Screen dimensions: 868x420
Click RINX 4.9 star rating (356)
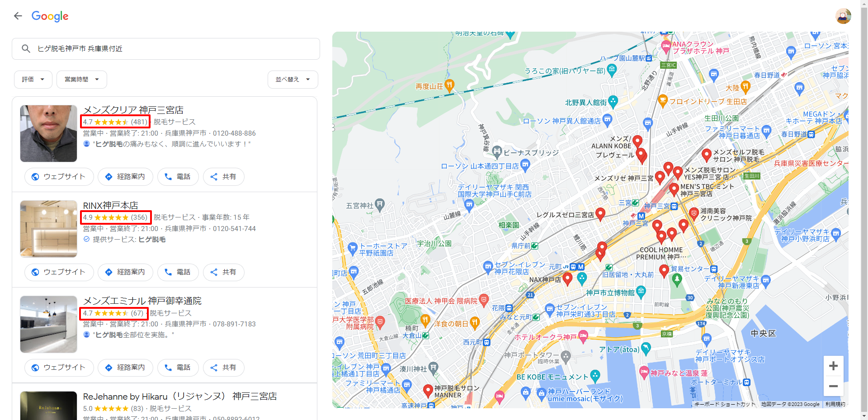[115, 217]
